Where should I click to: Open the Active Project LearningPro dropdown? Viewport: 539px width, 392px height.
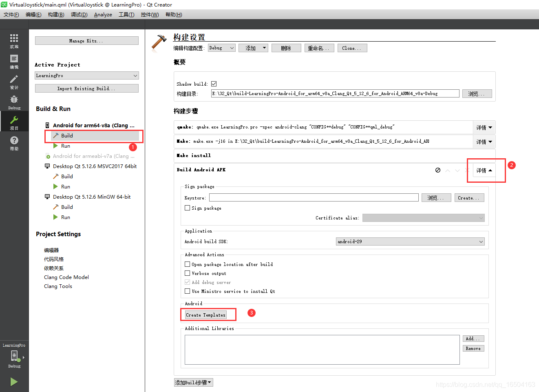point(87,75)
